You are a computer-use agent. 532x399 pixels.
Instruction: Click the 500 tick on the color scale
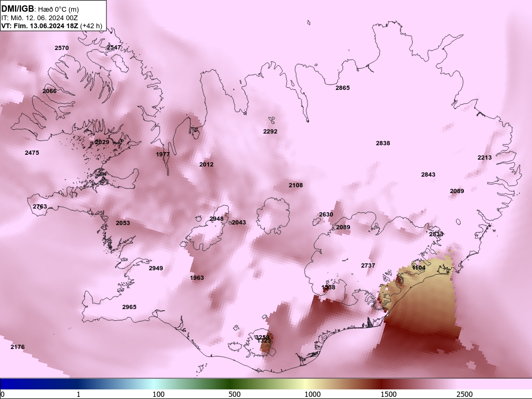[x=235, y=394]
